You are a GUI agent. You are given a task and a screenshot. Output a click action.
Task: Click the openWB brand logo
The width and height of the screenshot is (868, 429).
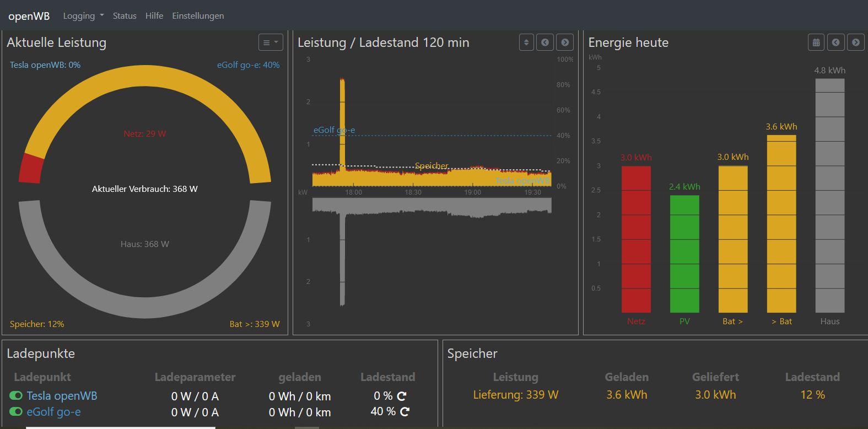pos(29,16)
